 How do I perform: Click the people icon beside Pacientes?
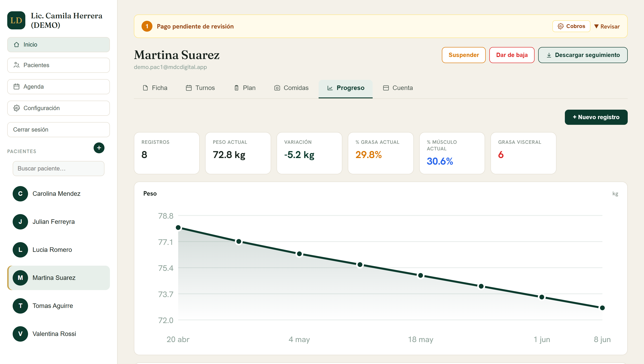pos(17,65)
